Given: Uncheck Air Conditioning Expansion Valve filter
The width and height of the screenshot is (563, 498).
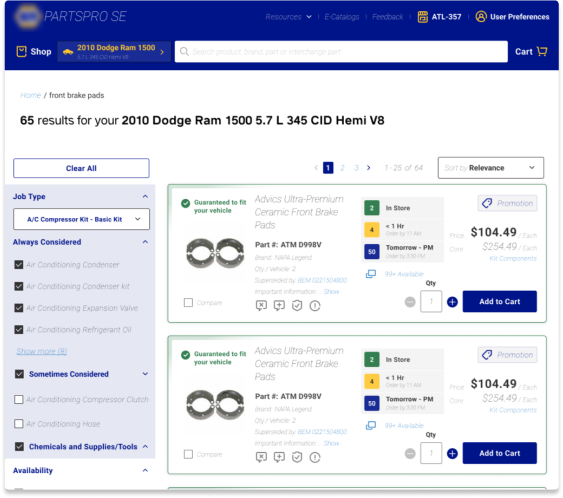Looking at the screenshot, I should (19, 308).
